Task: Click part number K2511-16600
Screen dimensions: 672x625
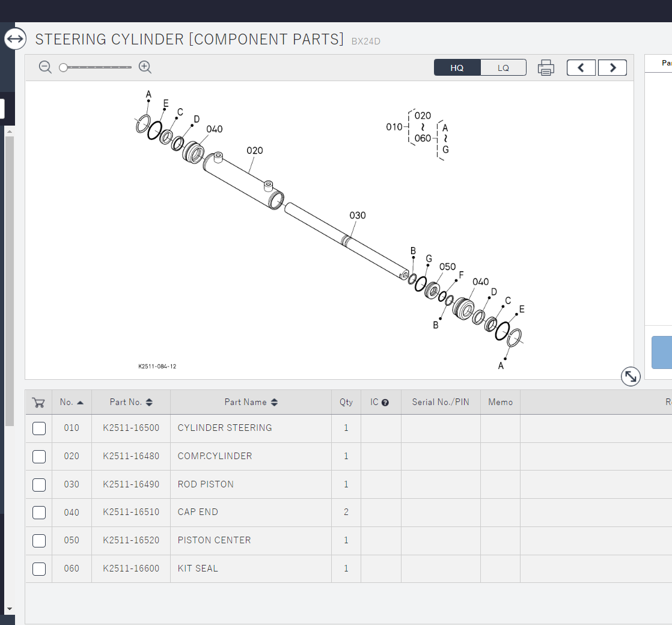Action: pos(131,569)
